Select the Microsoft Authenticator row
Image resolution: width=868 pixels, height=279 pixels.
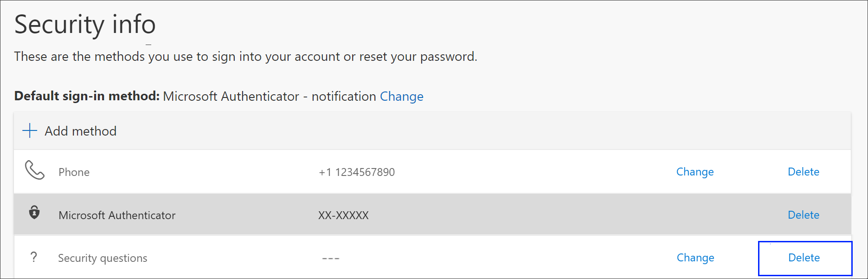(418, 214)
